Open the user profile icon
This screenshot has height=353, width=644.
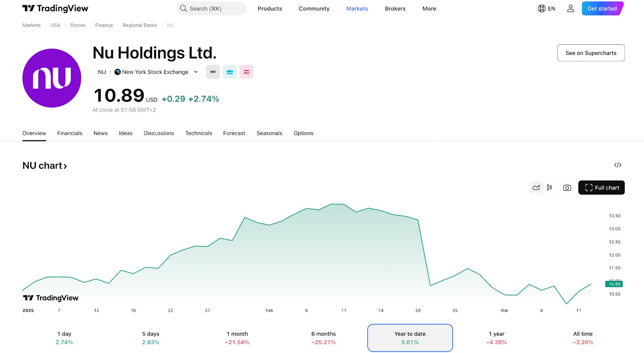570,8
